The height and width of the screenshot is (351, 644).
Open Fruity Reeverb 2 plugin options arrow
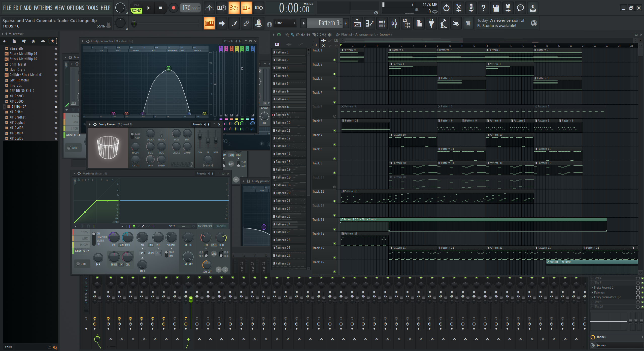click(x=90, y=124)
